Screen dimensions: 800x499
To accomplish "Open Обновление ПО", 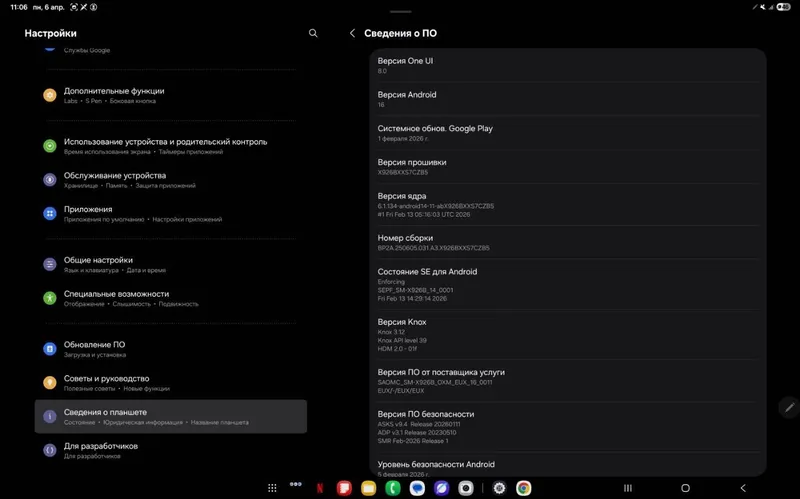I will 170,349.
